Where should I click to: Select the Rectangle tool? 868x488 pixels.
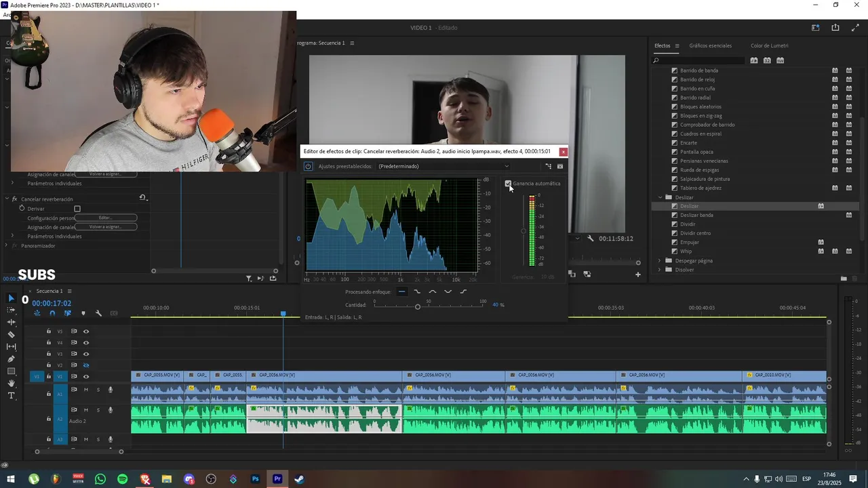[11, 371]
